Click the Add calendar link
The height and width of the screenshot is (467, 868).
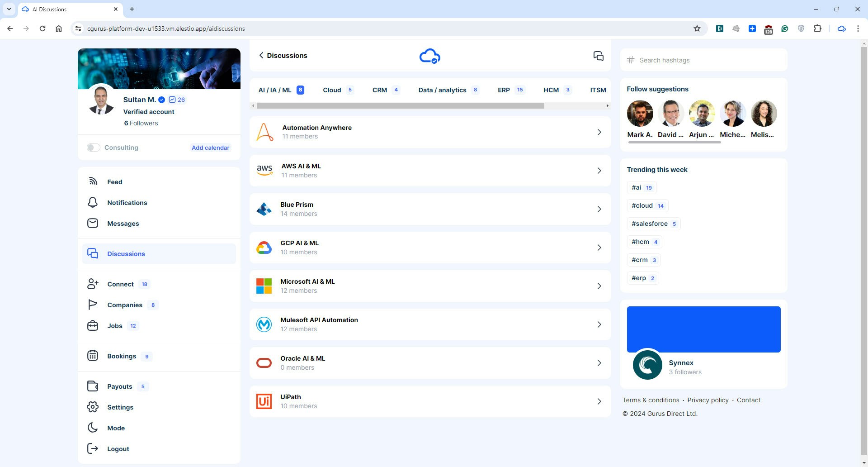pos(210,148)
